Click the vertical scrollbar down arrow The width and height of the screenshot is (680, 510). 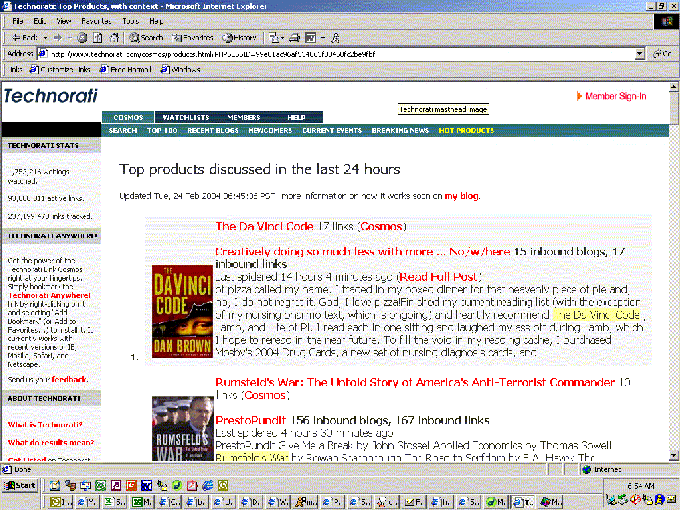tap(673, 455)
